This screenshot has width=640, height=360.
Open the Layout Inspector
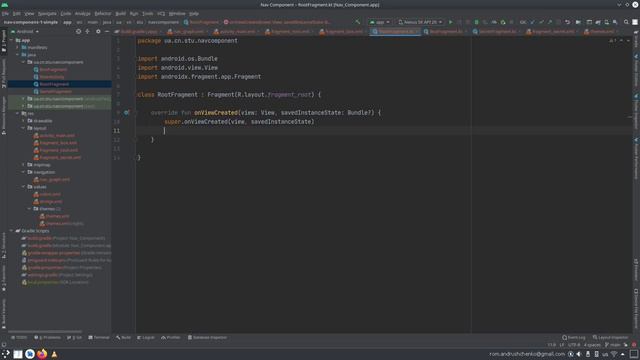[611, 338]
